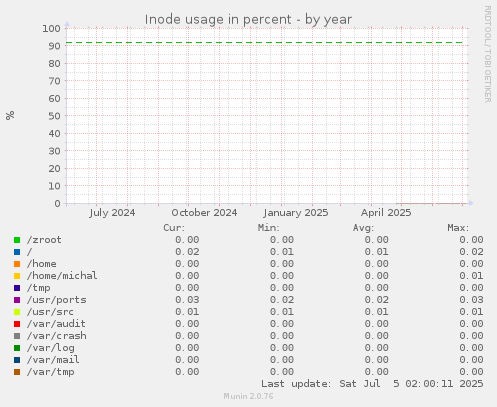This screenshot has width=497, height=407.
Task: Click the April 2025 axis label
Action: pos(386,213)
